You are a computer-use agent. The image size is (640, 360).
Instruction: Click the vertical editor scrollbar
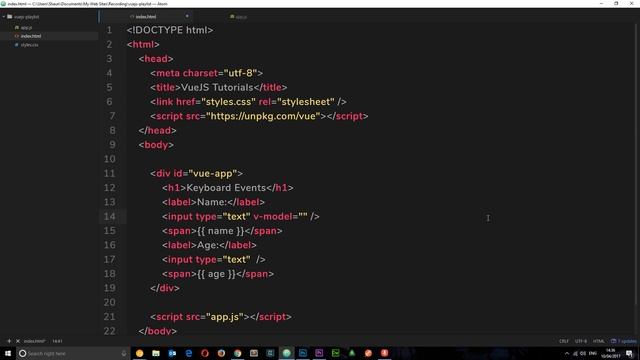(x=636, y=163)
